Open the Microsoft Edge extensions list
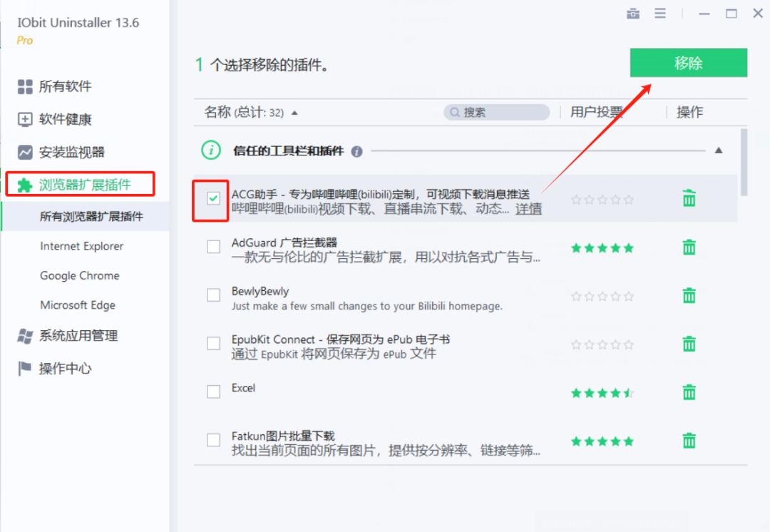The width and height of the screenshot is (770, 532). [x=78, y=305]
